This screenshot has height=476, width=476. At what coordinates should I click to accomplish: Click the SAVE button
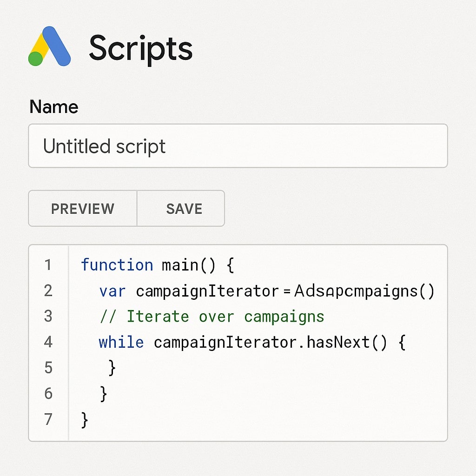[x=181, y=209]
